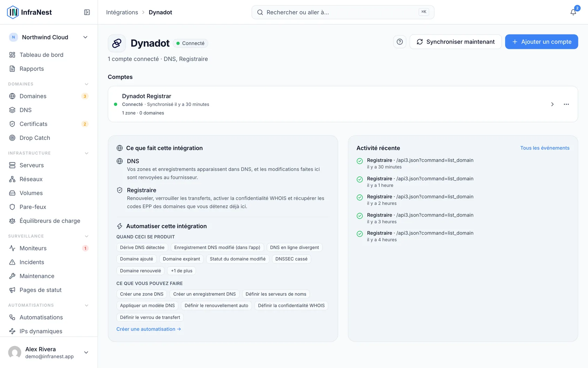Open IPs dynamiques page
Viewport: 588px width, 368px height.
click(x=49, y=331)
